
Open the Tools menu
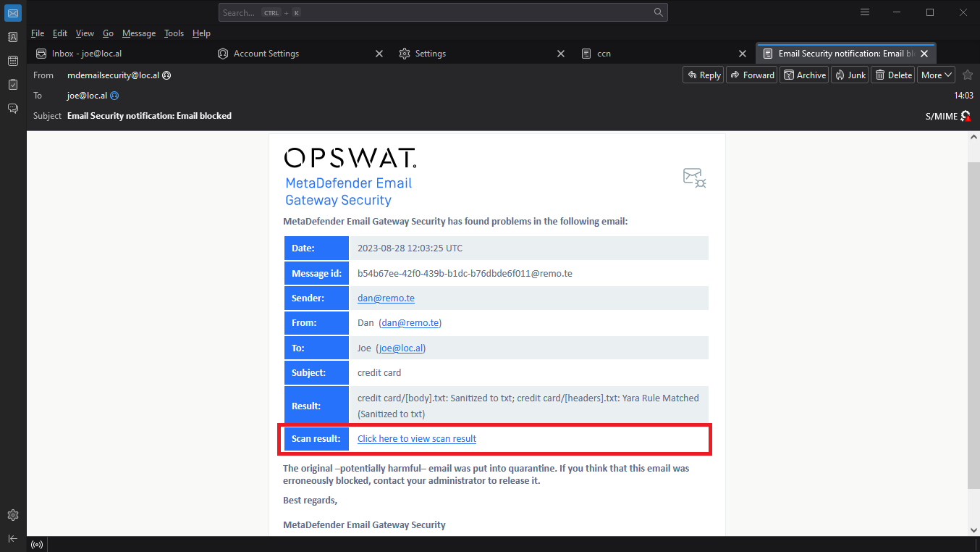174,33
